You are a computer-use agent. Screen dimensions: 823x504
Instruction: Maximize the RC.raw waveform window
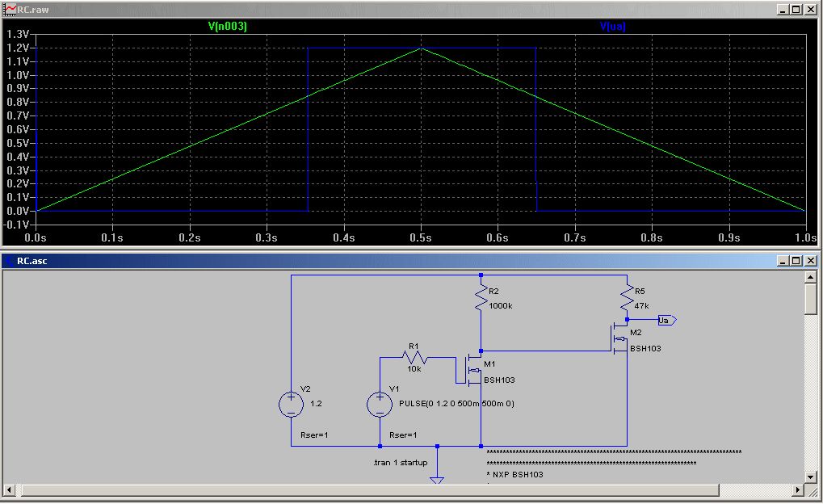(796, 10)
